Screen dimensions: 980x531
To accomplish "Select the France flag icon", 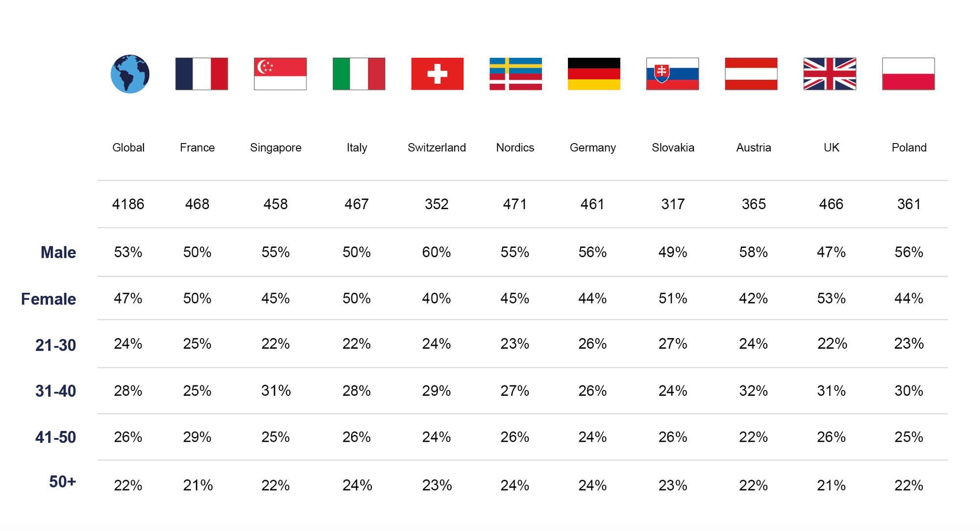I will [x=202, y=74].
